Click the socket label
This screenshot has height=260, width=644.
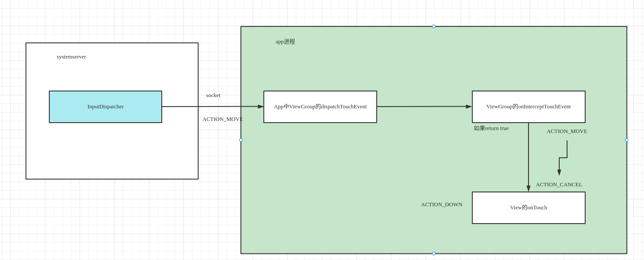(213, 95)
